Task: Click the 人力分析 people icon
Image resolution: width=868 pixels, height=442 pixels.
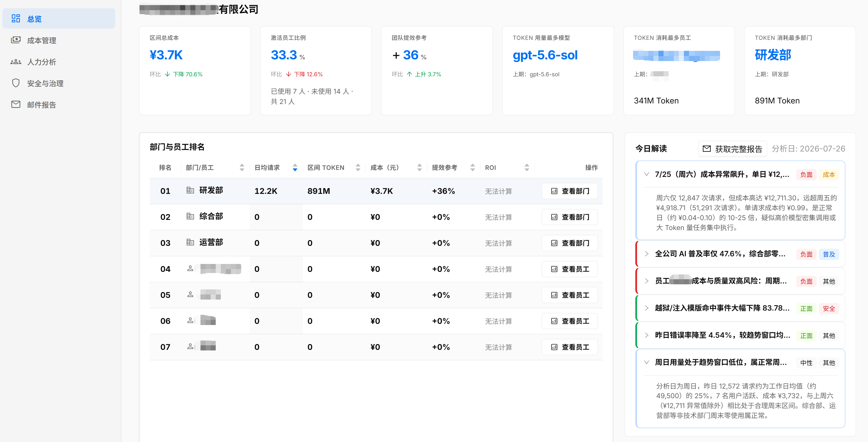Action: (16, 62)
